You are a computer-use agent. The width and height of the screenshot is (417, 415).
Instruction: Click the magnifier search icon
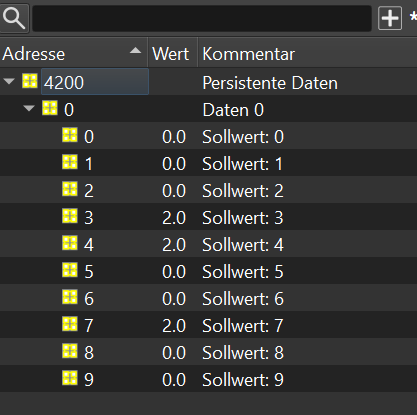(14, 18)
